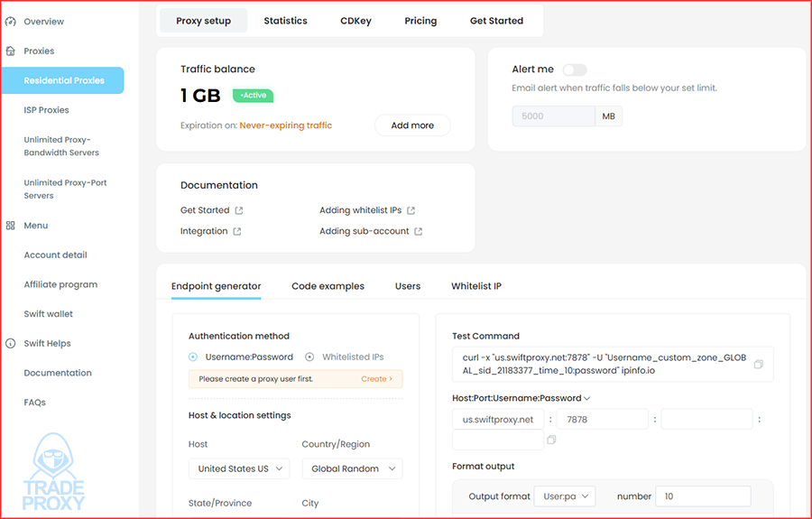Open external link icon beside Adding sub-account

click(419, 231)
